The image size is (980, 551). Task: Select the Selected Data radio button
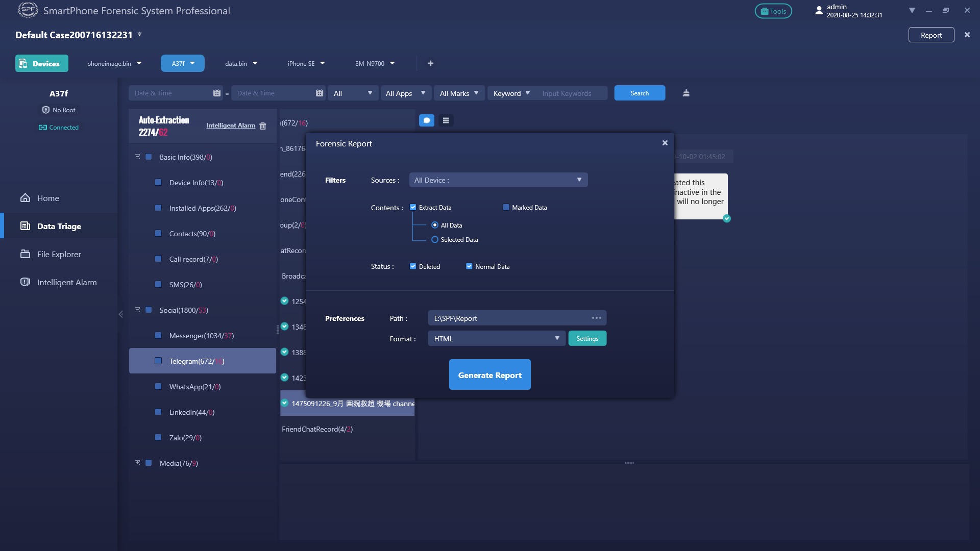[x=435, y=239]
